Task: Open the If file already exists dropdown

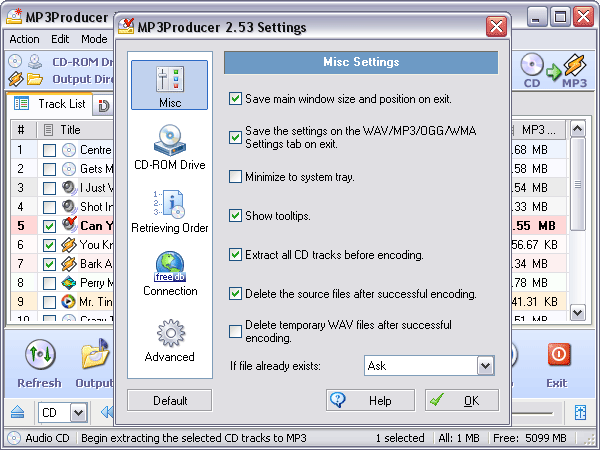Action: point(485,366)
